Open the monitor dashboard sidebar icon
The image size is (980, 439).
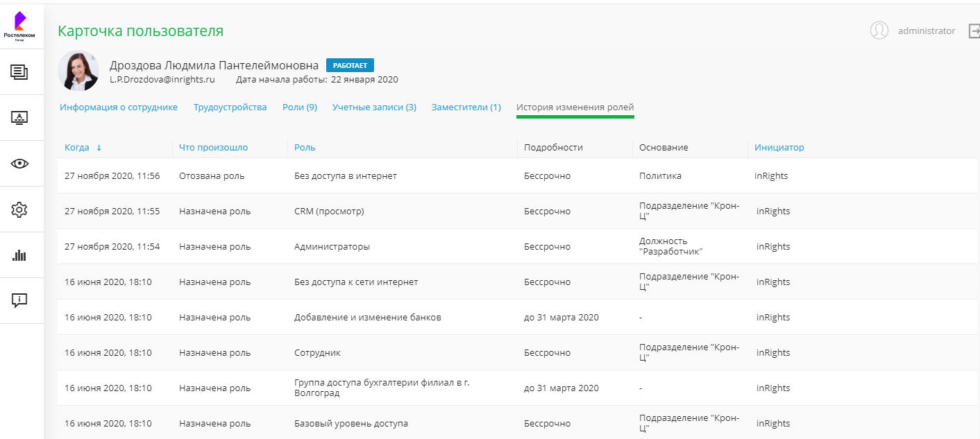click(19, 117)
